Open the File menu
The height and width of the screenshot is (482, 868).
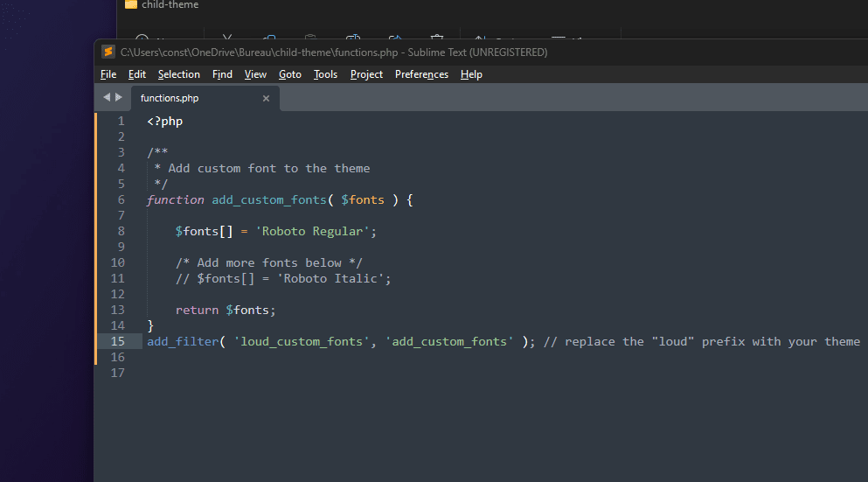pos(108,74)
